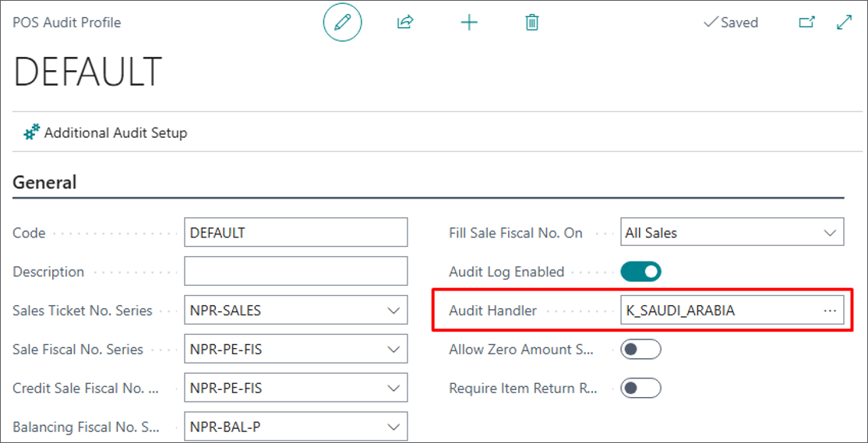The width and height of the screenshot is (868, 443).
Task: Click the Additional Audit Setup gears icon
Action: 31,132
